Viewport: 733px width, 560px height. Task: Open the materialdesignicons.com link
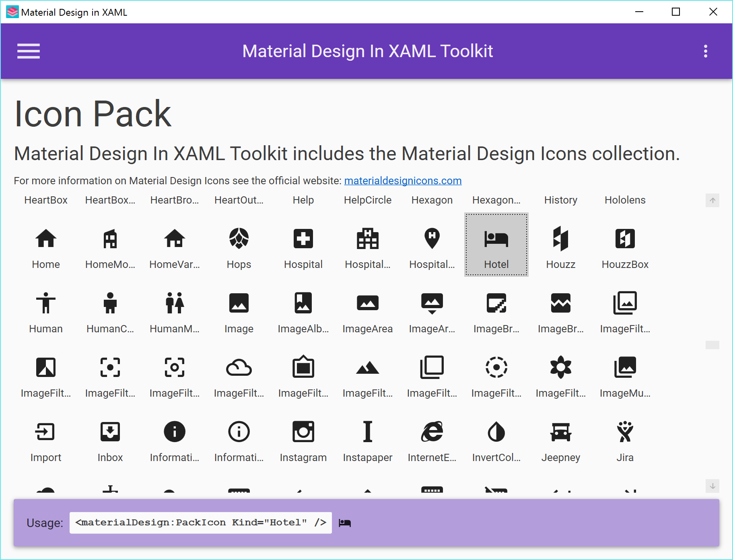click(403, 181)
